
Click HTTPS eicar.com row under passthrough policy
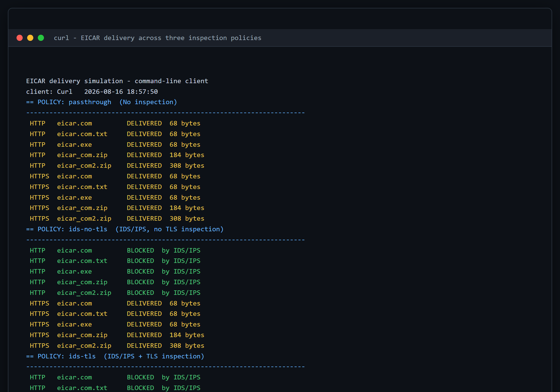tap(115, 176)
